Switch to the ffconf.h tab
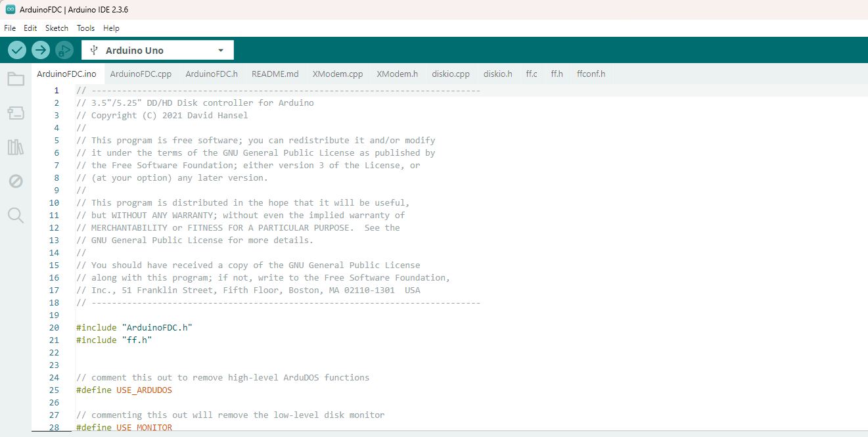Viewport: 868px width, 437px height. 591,74
